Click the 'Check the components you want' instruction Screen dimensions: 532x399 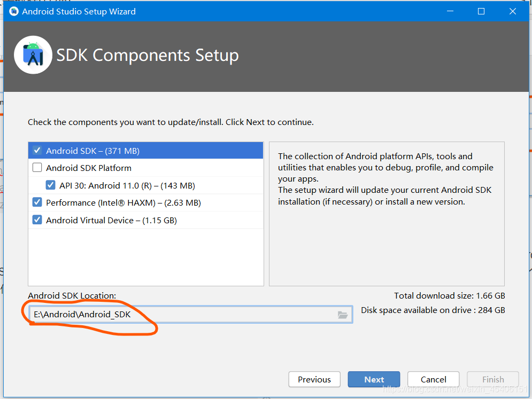click(171, 122)
